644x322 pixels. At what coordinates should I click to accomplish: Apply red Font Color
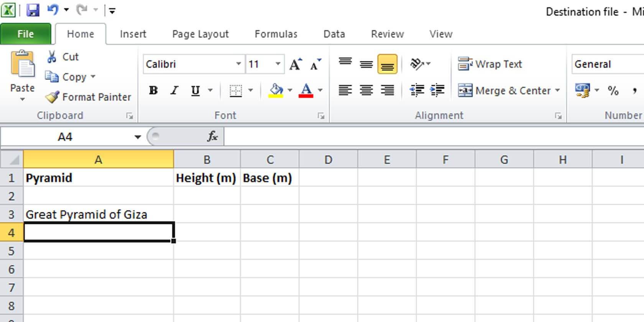pyautogui.click(x=306, y=90)
